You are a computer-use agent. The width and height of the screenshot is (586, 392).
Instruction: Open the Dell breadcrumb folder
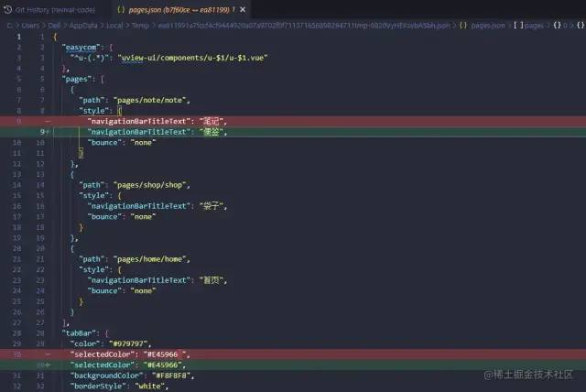(55, 23)
